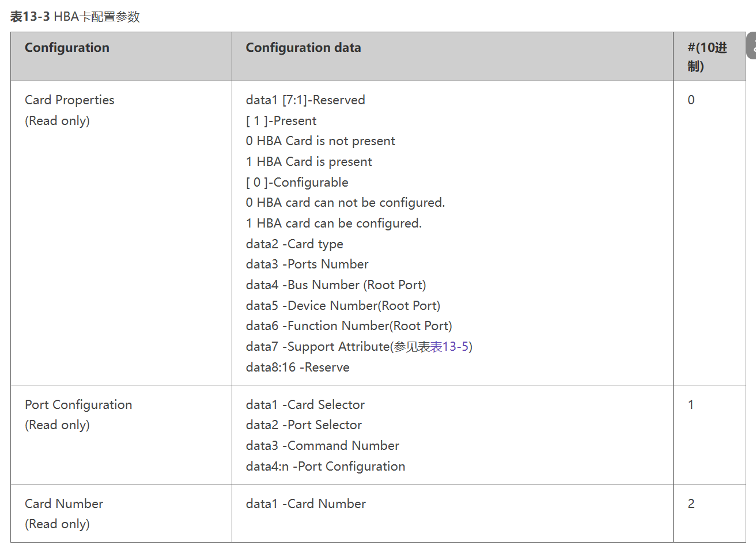The height and width of the screenshot is (553, 756).
Task: Click the value '2' in Card Number row
Action: tap(691, 504)
